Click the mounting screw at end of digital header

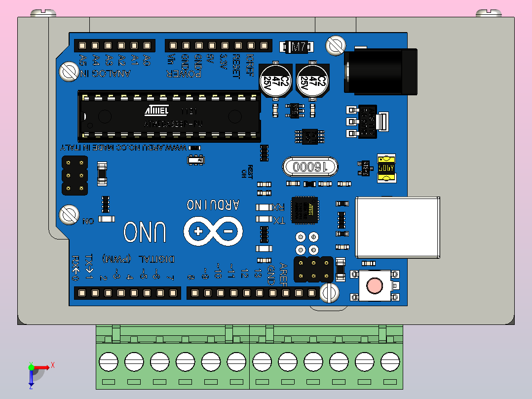[330, 293]
